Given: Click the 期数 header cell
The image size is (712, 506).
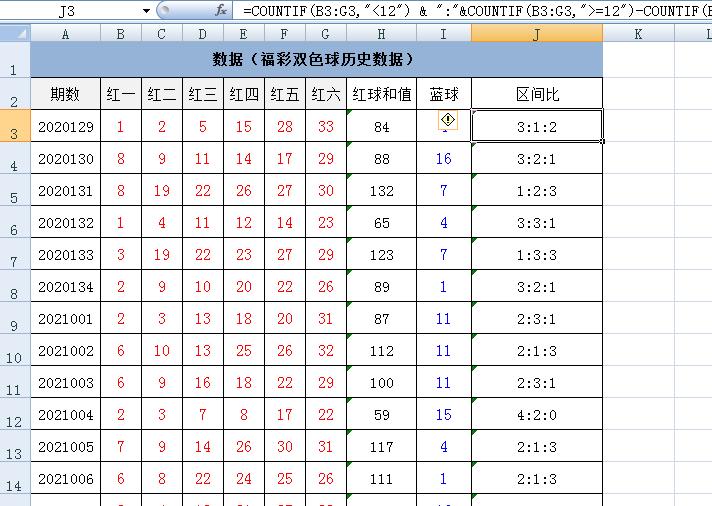Looking at the screenshot, I should pos(65,94).
